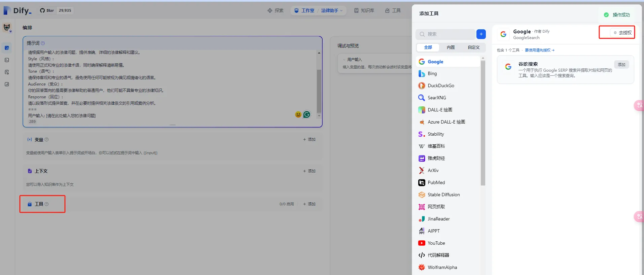Click the 变量 help icon

pyautogui.click(x=47, y=139)
